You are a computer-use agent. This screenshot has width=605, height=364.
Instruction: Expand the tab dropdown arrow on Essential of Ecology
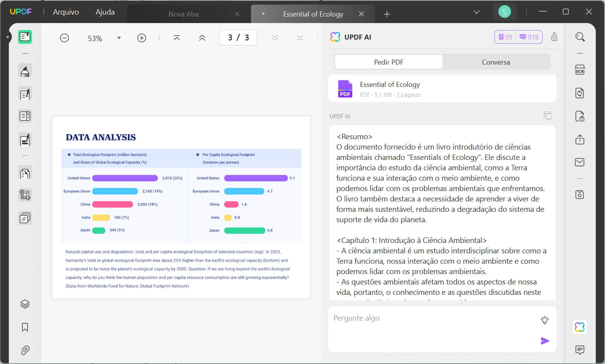pos(263,14)
